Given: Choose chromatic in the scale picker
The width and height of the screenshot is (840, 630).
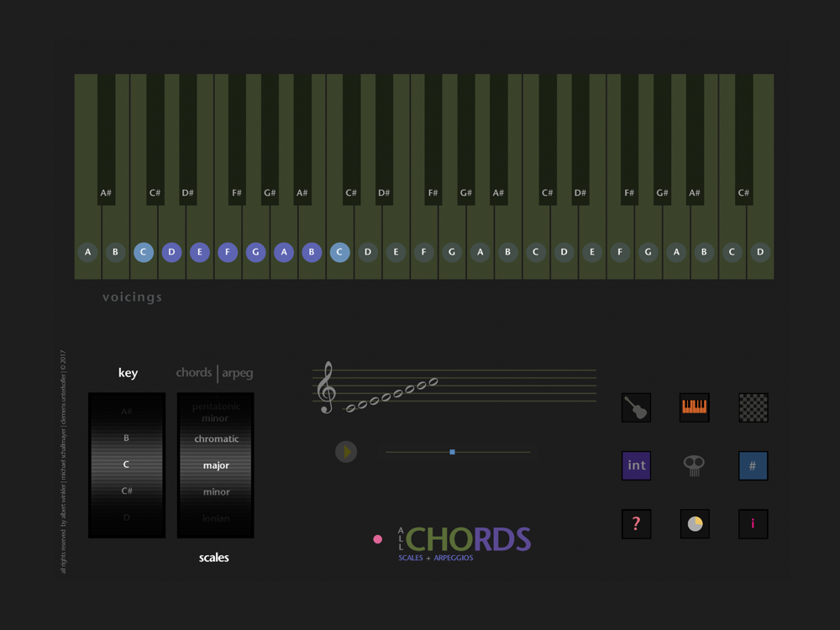Looking at the screenshot, I should pos(217,438).
